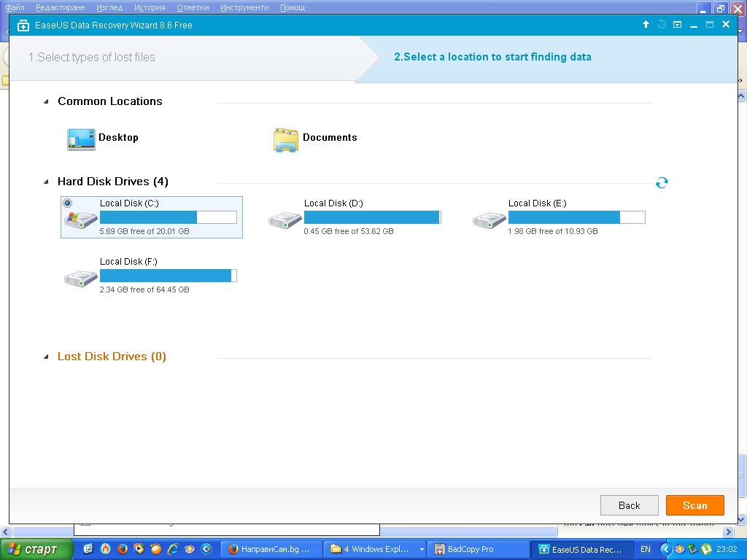
Task: Open the Отметки menu
Action: [x=193, y=7]
